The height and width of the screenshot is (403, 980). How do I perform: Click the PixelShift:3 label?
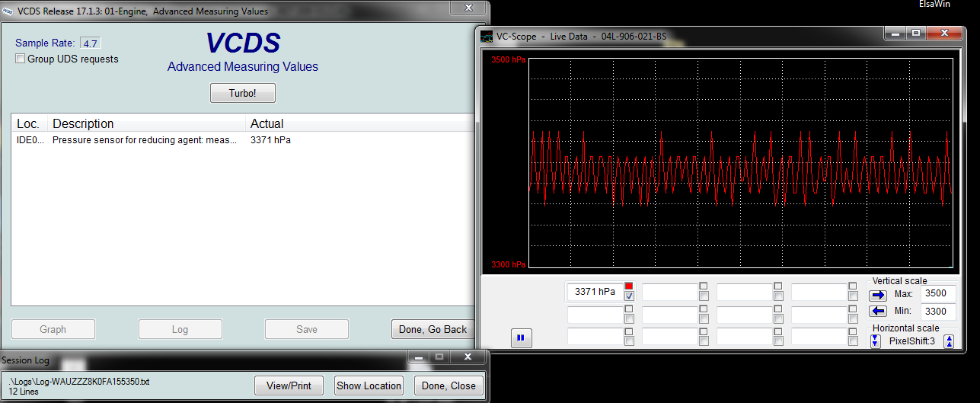[912, 341]
